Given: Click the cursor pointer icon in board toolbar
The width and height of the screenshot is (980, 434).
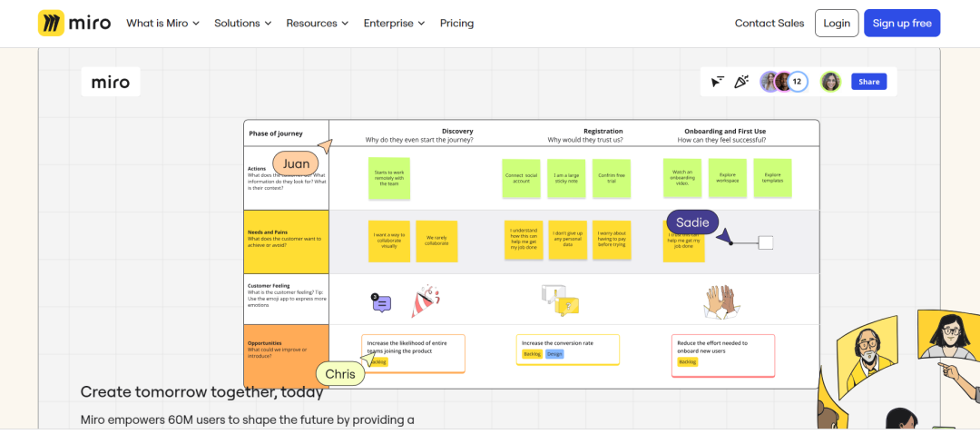Looking at the screenshot, I should (x=718, y=82).
